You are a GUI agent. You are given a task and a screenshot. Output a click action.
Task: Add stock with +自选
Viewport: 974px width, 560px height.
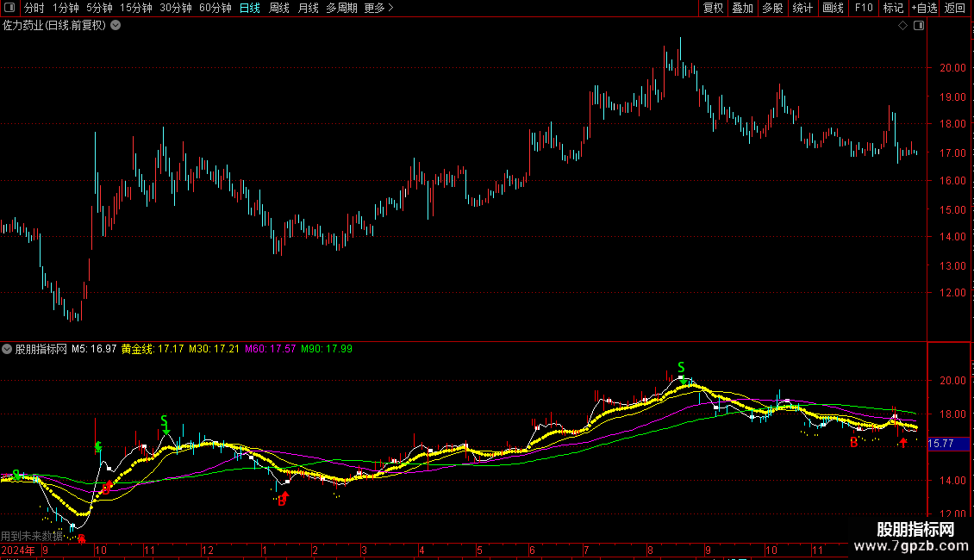(x=924, y=8)
